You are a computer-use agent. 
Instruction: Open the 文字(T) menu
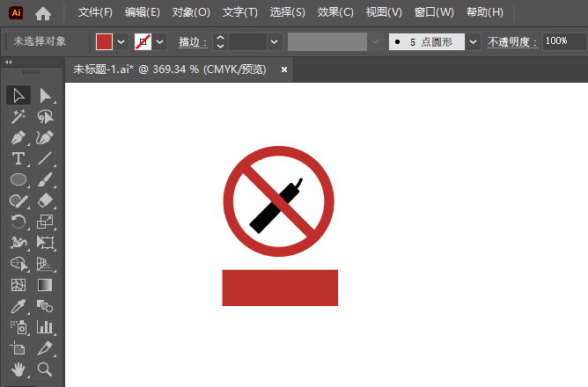(x=240, y=12)
